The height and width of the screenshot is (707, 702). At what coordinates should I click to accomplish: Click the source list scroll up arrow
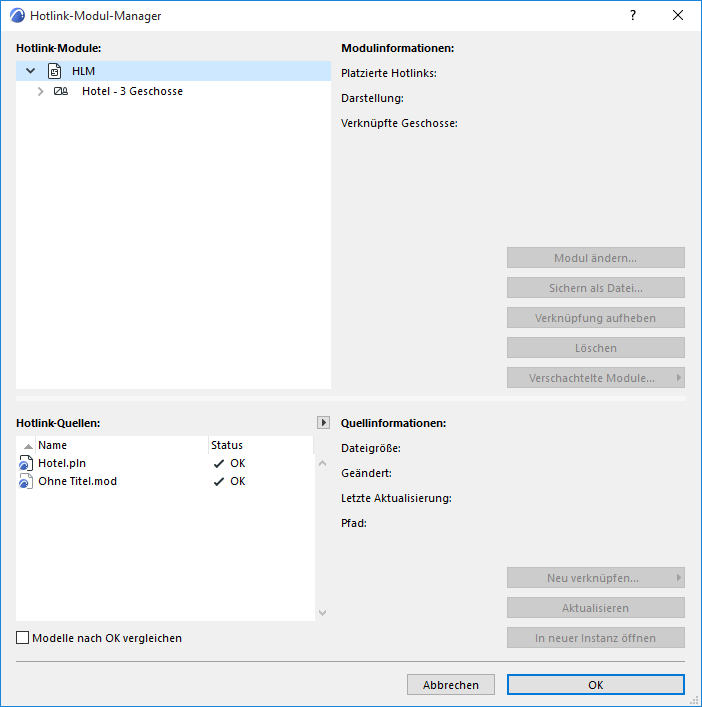coord(322,463)
